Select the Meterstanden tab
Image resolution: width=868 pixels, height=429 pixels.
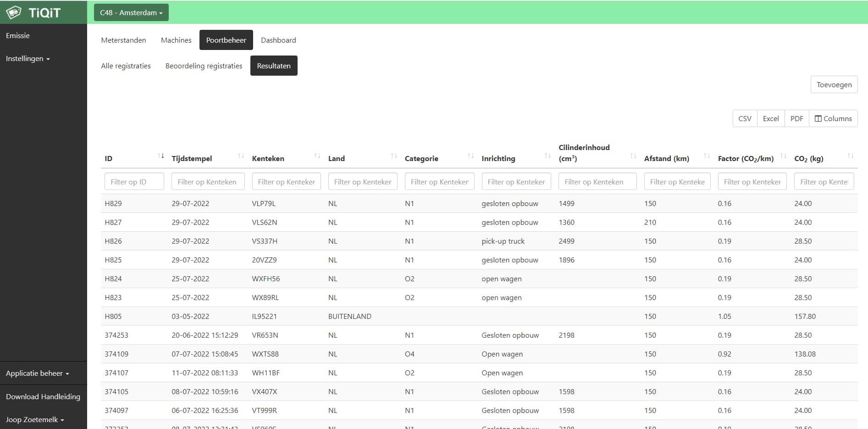(x=123, y=40)
